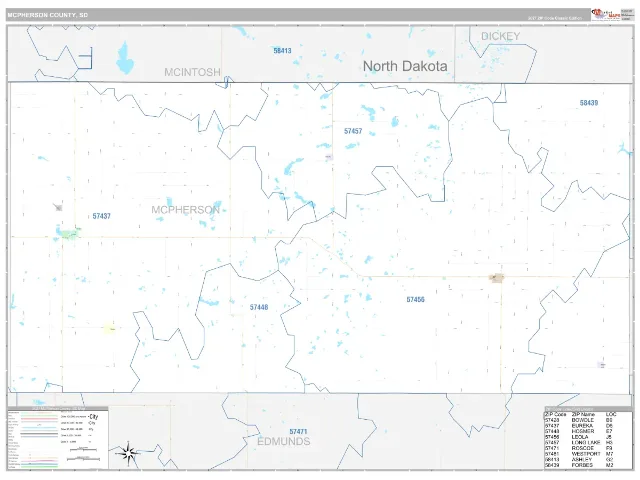
Task: Click the publisher logo in the header
Action: (606, 14)
